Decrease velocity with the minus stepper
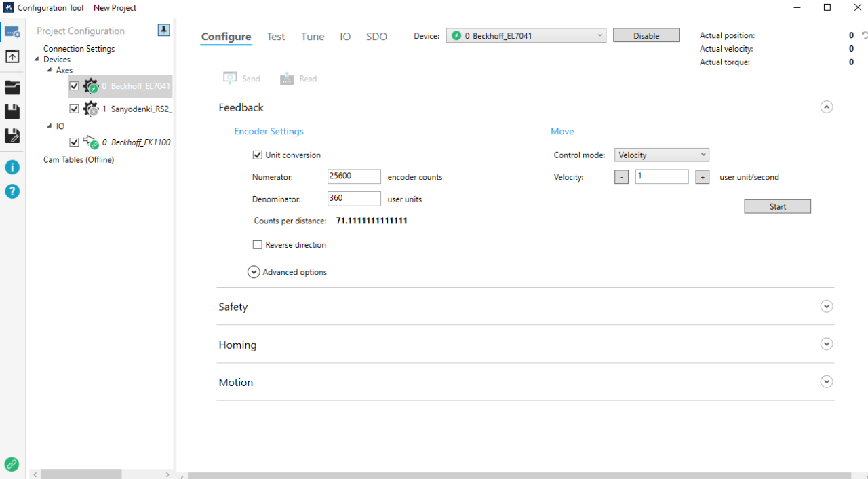Image resolution: width=868 pixels, height=479 pixels. [x=621, y=176]
